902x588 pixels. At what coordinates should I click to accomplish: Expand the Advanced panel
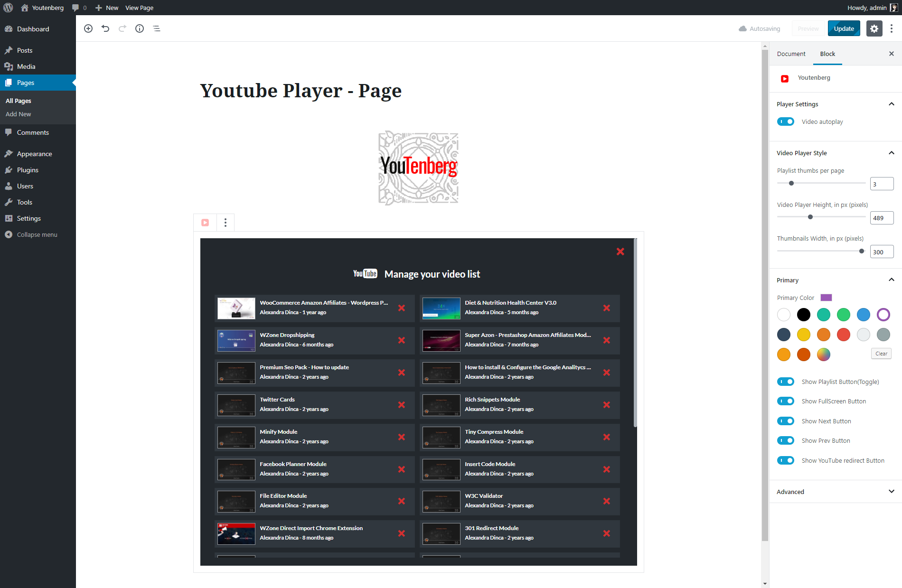pos(836,492)
